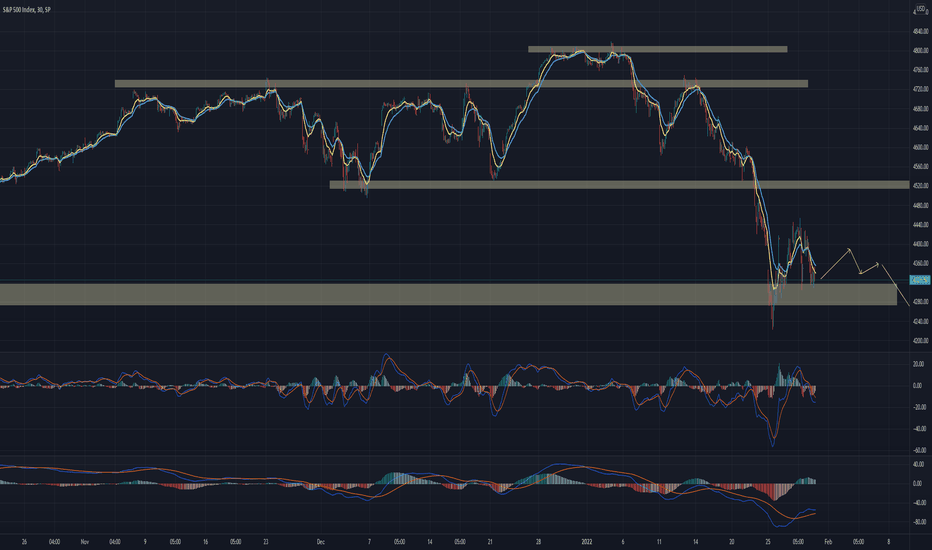Viewport: 932px width, 550px height.
Task: Select the horizontal zone rectangle at 4520
Action: click(619, 185)
